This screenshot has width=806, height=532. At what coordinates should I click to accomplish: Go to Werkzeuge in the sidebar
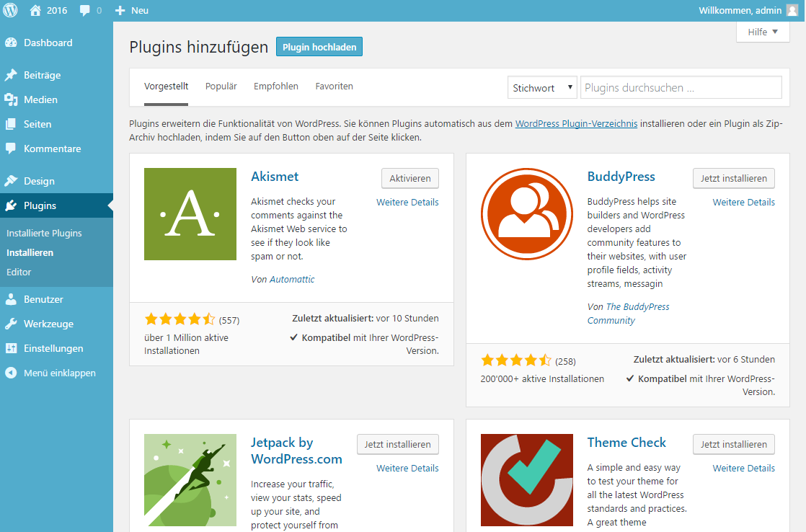tap(48, 324)
